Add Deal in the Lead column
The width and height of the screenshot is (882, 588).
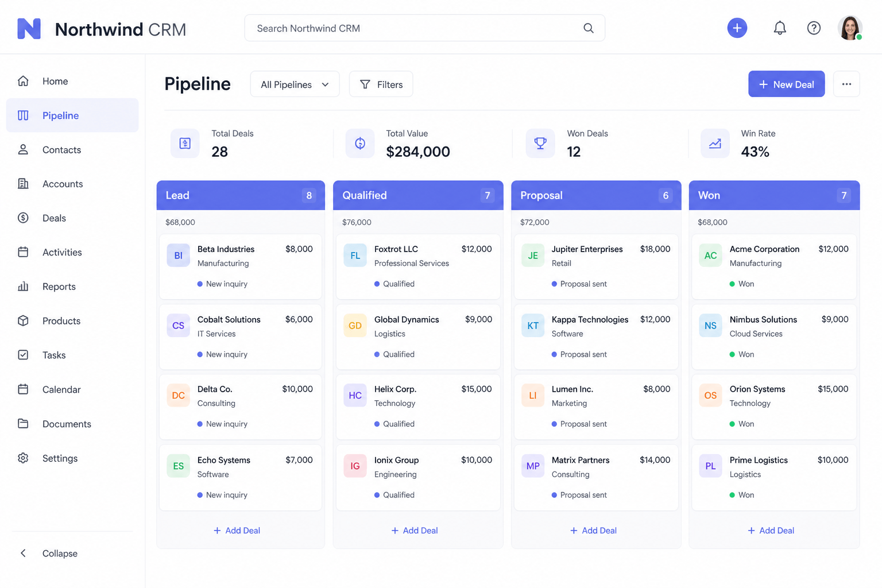coord(237,531)
